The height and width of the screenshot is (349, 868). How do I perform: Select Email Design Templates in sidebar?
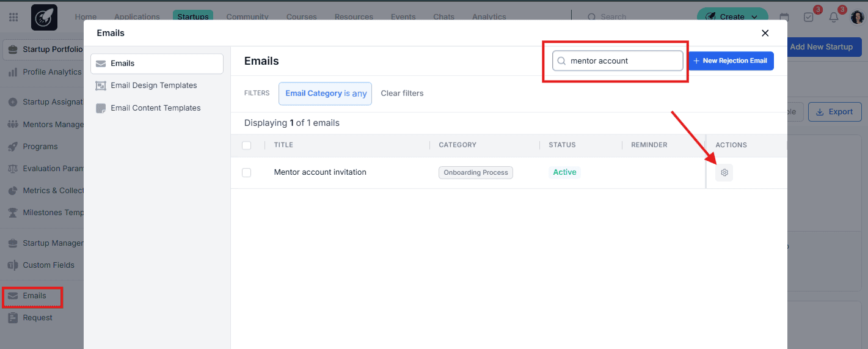coord(153,86)
